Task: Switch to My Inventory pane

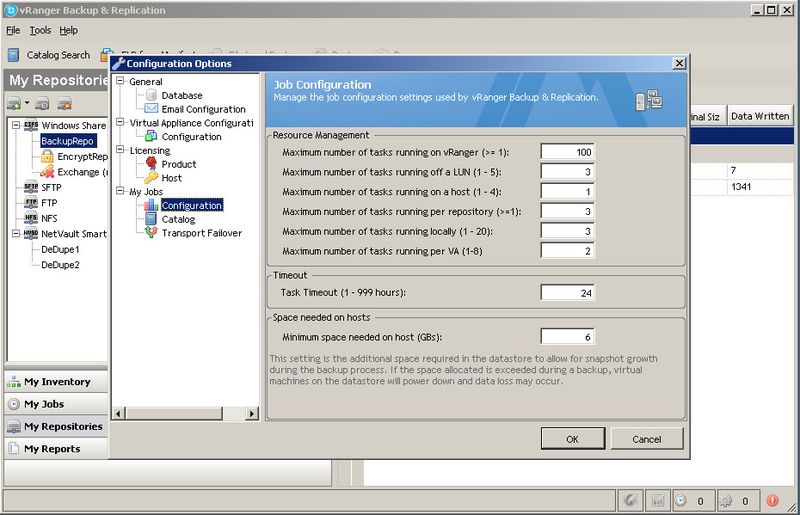Action: 56,382
